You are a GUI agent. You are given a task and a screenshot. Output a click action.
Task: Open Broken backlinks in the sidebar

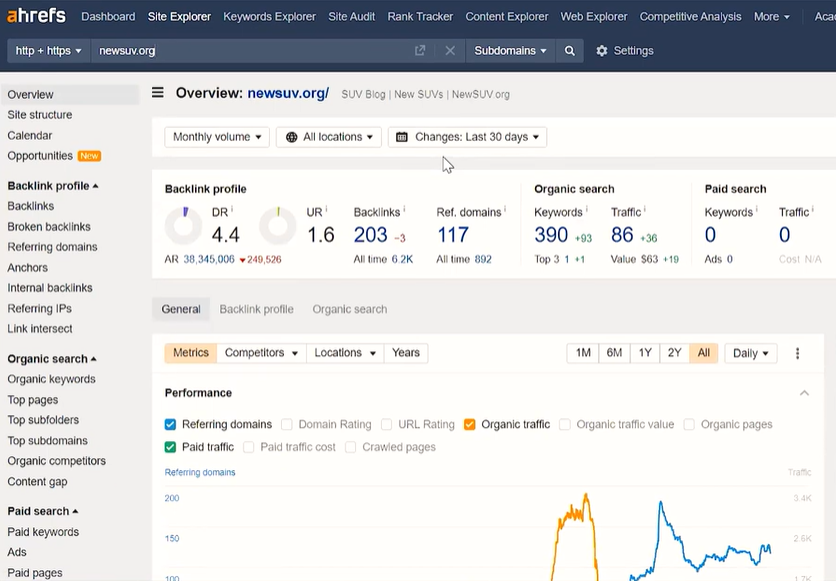pos(49,227)
